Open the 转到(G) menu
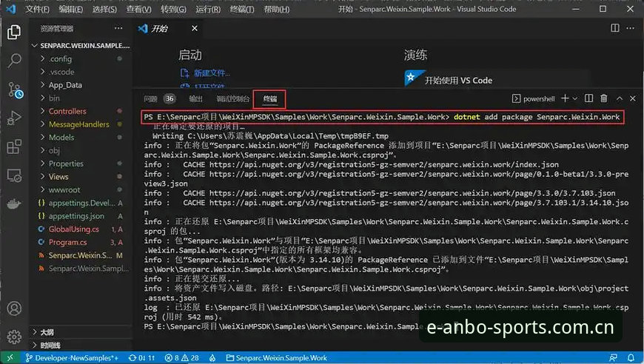This screenshot has height=364, width=644. (173, 9)
